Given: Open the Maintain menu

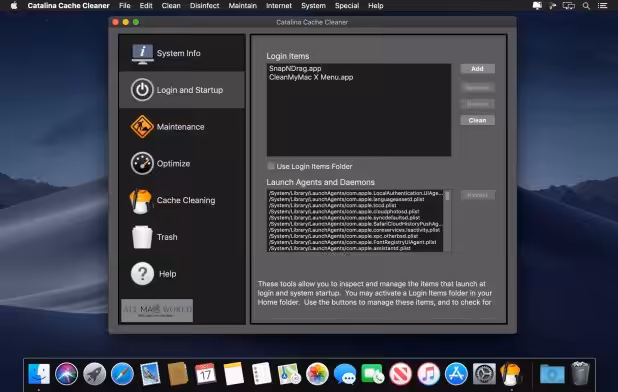Looking at the screenshot, I should coord(242,6).
